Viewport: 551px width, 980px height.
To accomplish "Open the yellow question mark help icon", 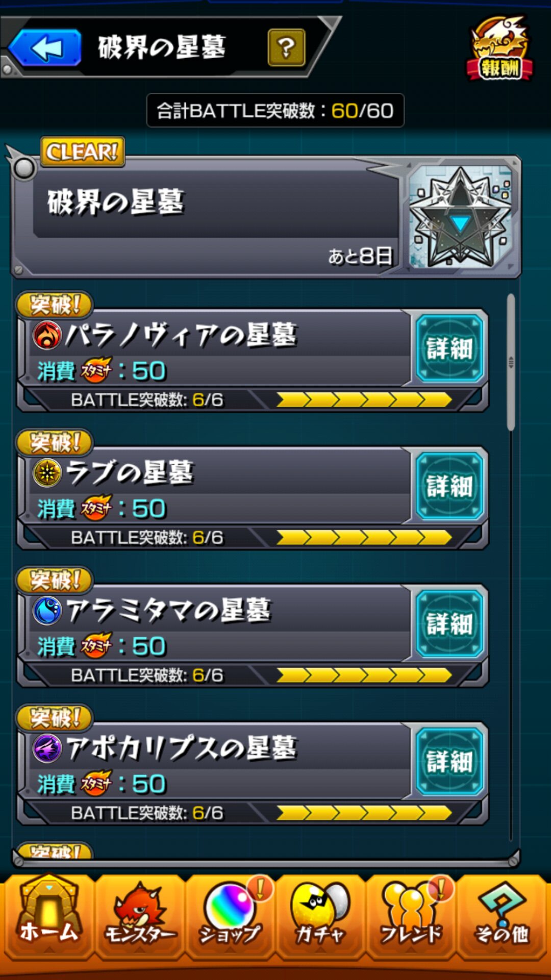I will click(286, 48).
